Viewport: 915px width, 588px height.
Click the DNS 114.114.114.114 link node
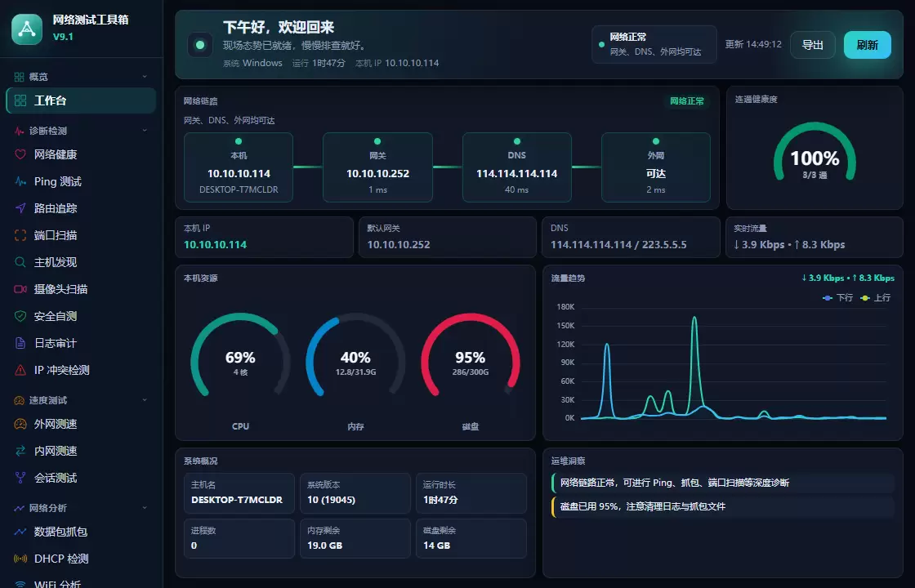(x=516, y=167)
